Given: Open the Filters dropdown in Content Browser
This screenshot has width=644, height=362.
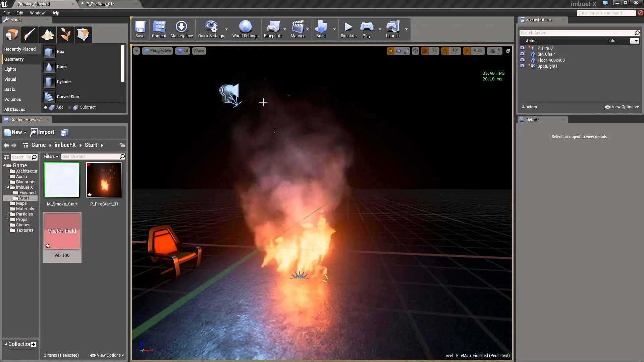Looking at the screenshot, I should [x=51, y=157].
